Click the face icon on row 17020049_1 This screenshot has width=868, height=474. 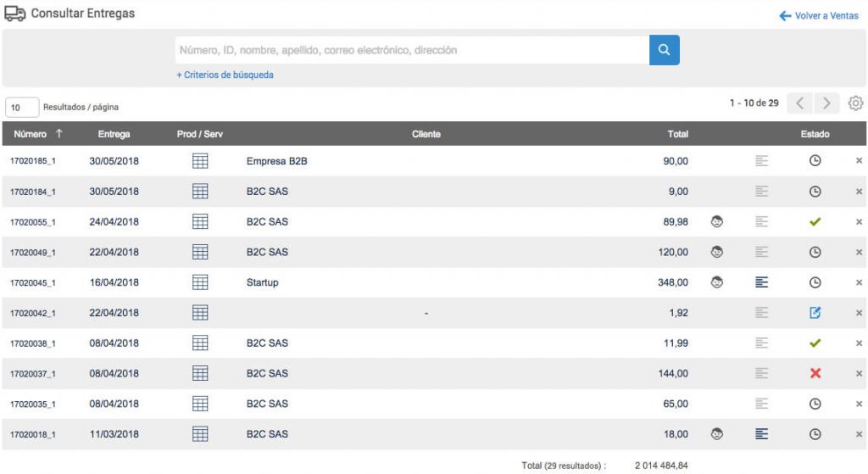(x=717, y=252)
